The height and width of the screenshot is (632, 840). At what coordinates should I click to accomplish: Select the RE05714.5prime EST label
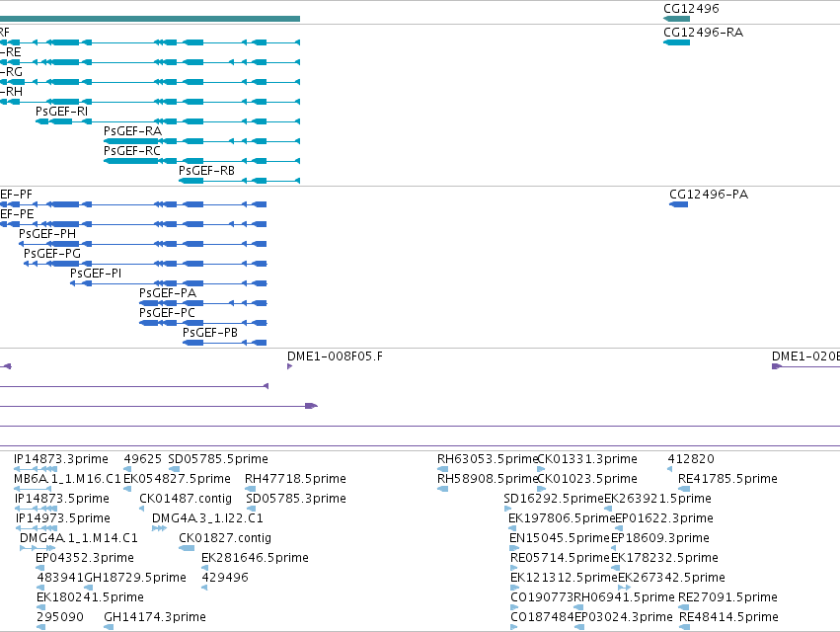click(560, 558)
